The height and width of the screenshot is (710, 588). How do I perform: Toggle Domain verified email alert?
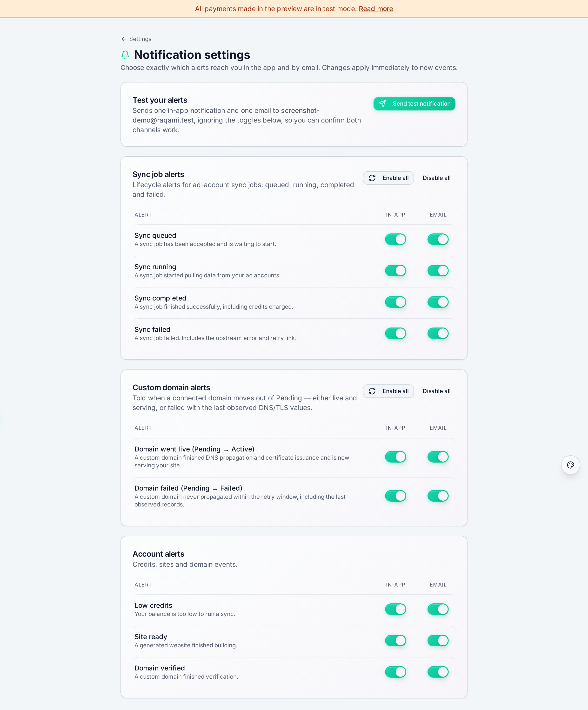click(438, 672)
